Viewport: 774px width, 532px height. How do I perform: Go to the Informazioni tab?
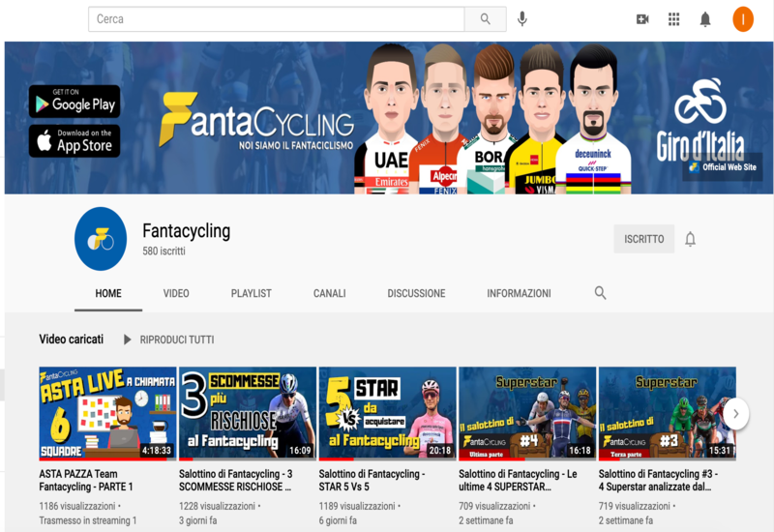(519, 293)
